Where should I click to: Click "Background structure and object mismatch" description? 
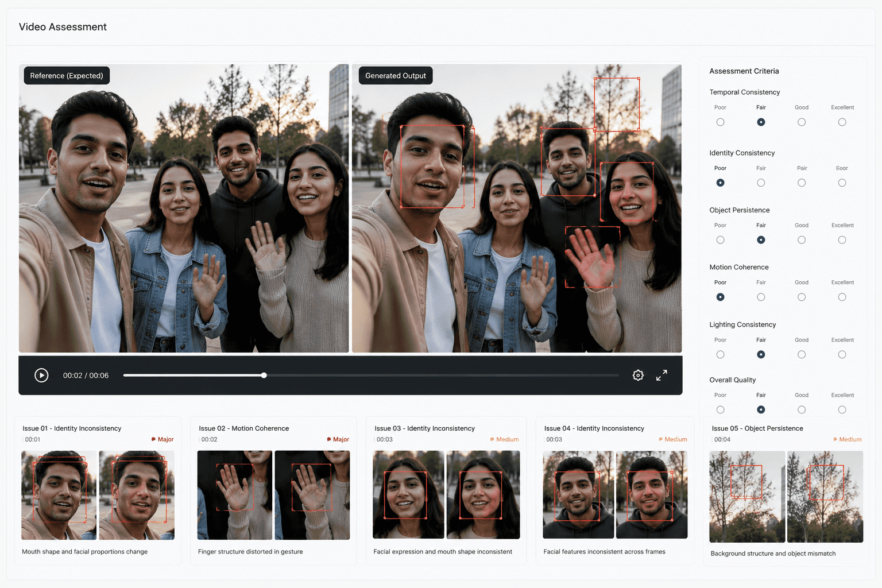coord(773,554)
